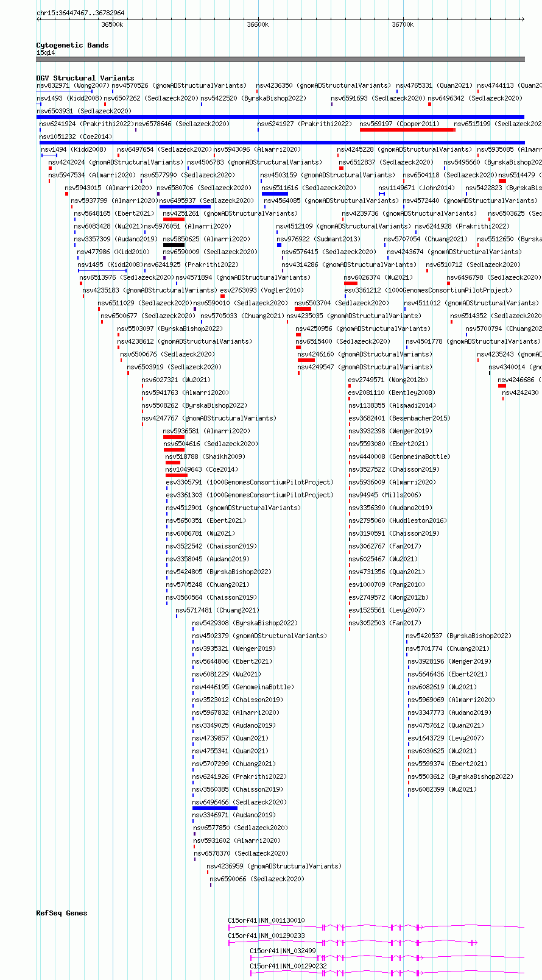
Task: Click the red bar under nsv4246160
Action: (306, 360)
